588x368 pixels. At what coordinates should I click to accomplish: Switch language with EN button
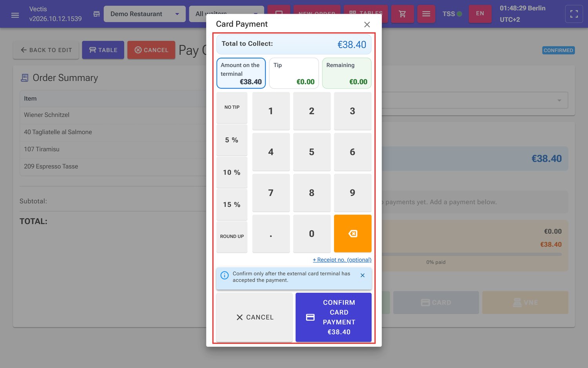click(x=480, y=14)
